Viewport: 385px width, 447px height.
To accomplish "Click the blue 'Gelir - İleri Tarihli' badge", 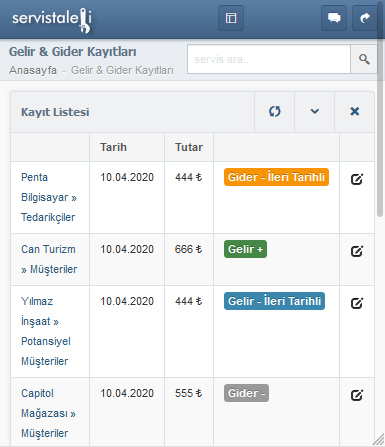I will click(x=274, y=301).
